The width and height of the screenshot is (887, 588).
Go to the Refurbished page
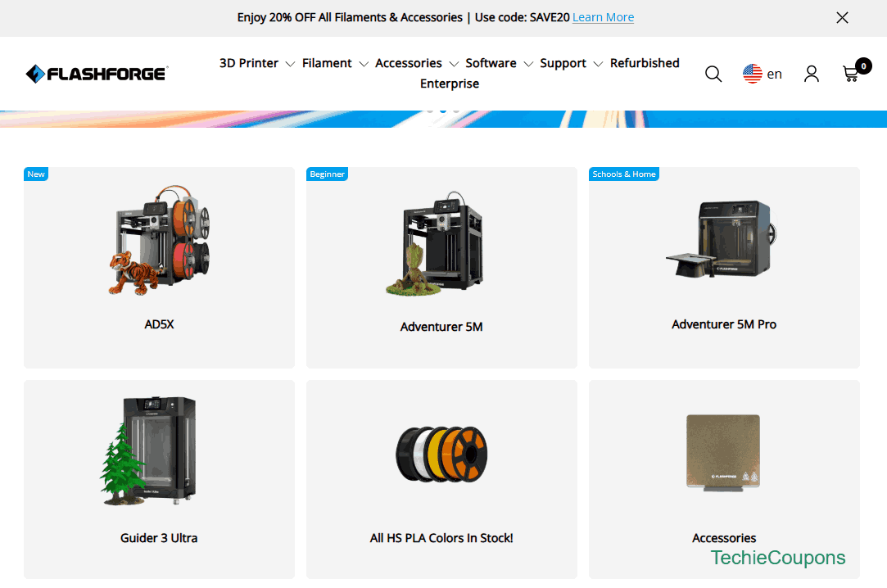tap(645, 63)
